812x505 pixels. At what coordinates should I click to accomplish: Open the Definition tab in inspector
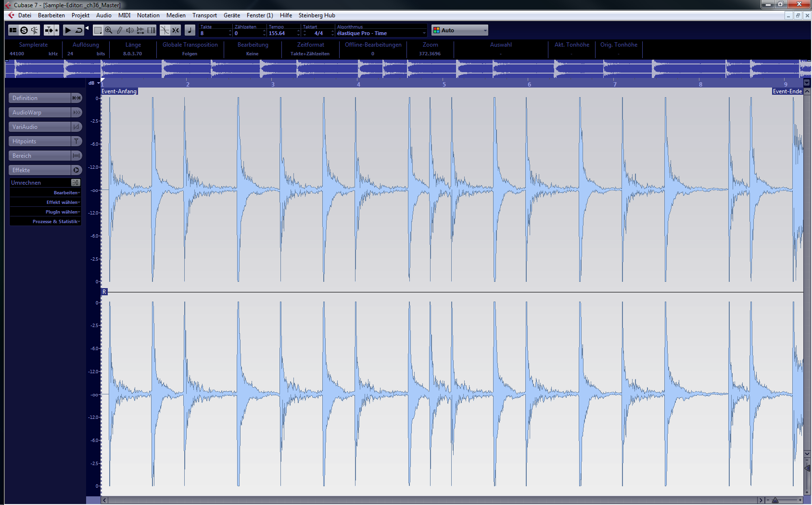point(39,98)
